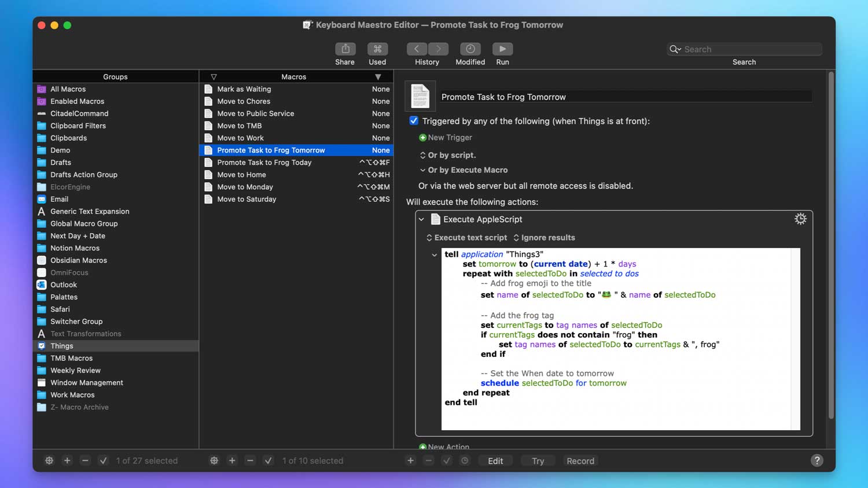Delete selected macro with minus
This screenshot has width=868, height=488.
(250, 461)
